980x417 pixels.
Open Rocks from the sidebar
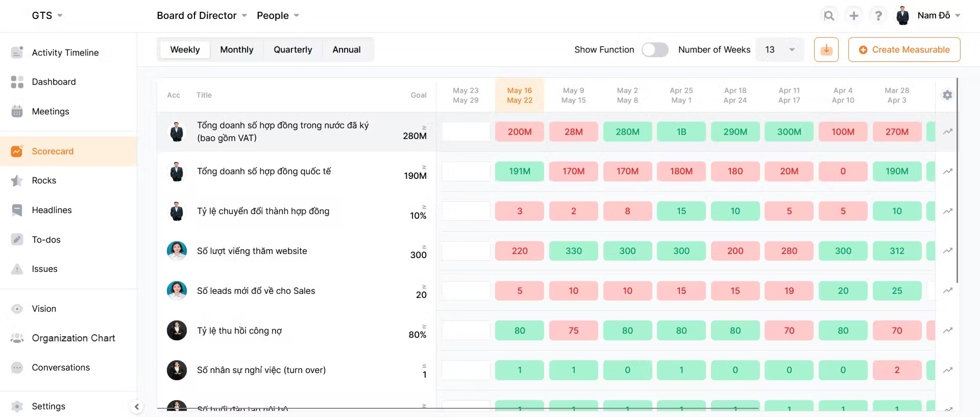point(44,180)
